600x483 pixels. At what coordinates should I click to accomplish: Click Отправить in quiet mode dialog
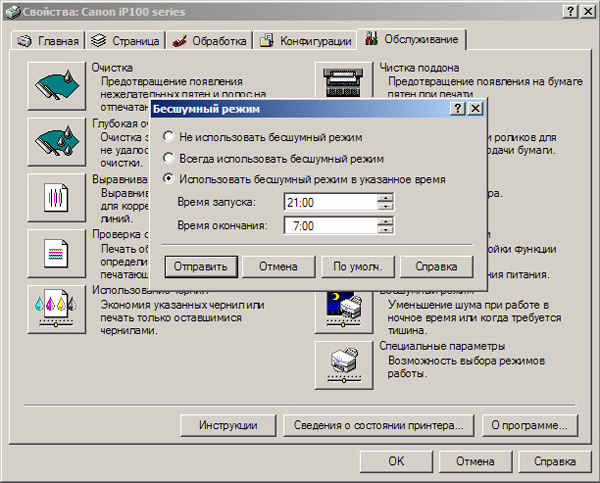(x=201, y=267)
